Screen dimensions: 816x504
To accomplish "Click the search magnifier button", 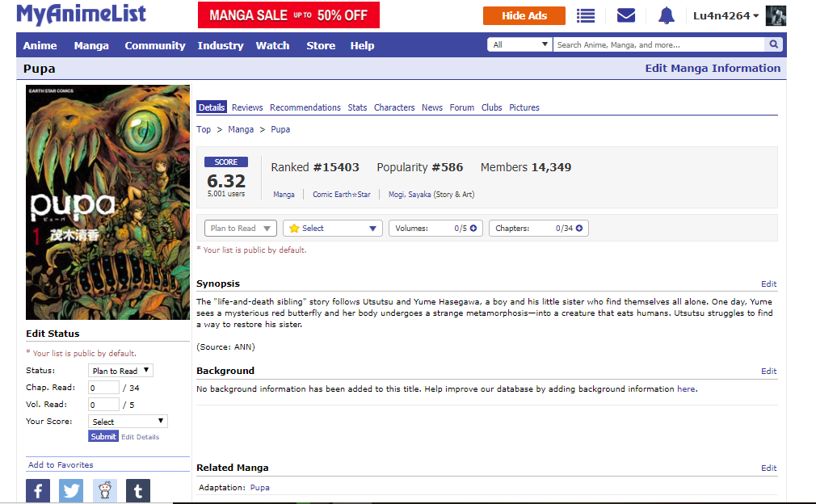I will tap(773, 45).
